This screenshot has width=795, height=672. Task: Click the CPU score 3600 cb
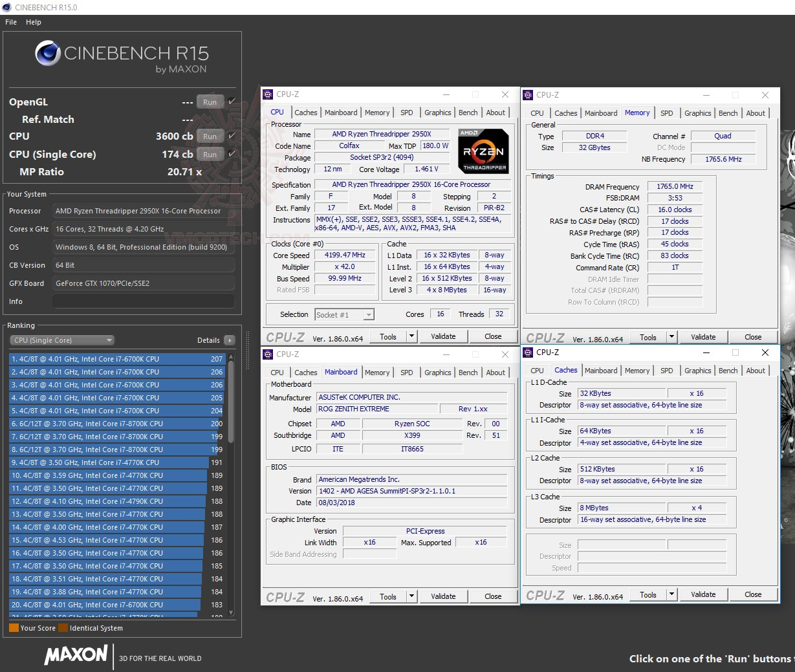click(x=174, y=136)
